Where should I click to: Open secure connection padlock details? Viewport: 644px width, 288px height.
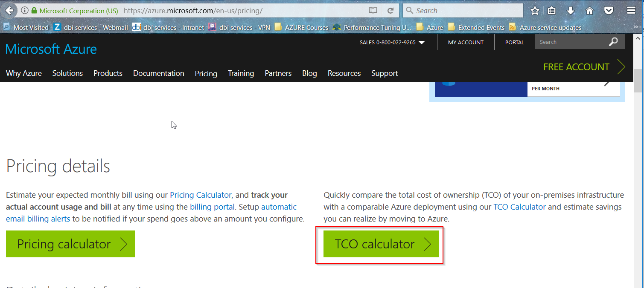[x=35, y=11]
